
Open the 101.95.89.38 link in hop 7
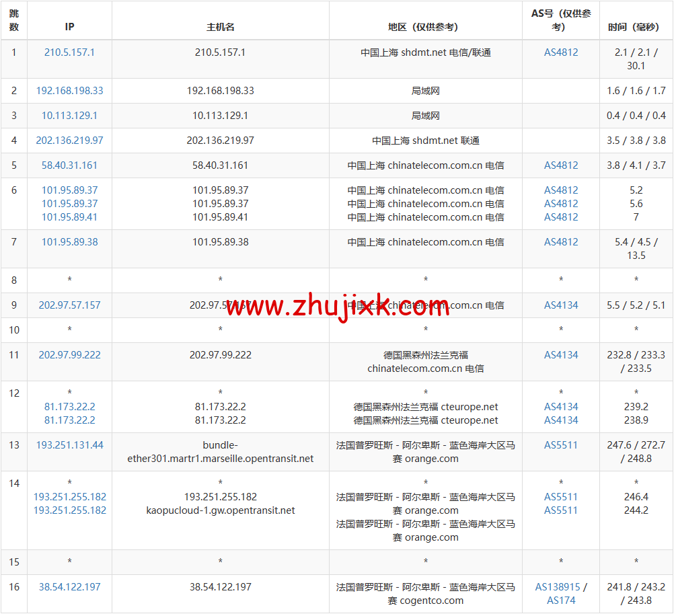(x=69, y=241)
